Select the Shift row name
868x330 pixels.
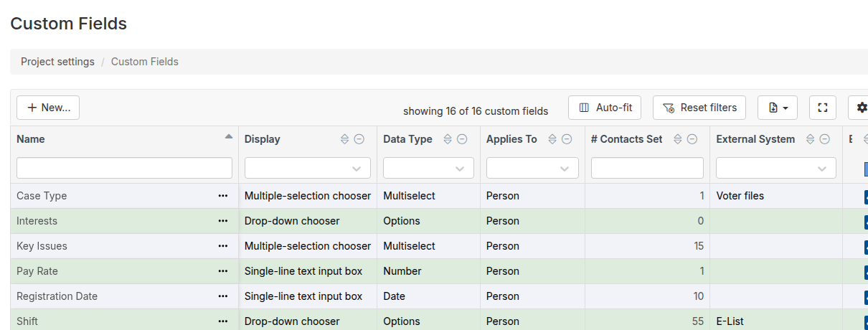coord(27,321)
